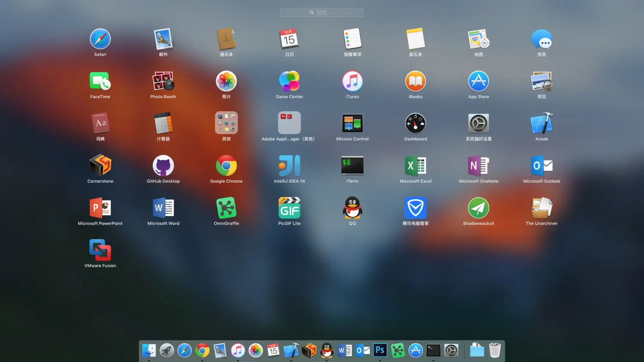Open QQ from the Launchpad grid
Viewport: 644px width, 362px height.
[x=352, y=208]
